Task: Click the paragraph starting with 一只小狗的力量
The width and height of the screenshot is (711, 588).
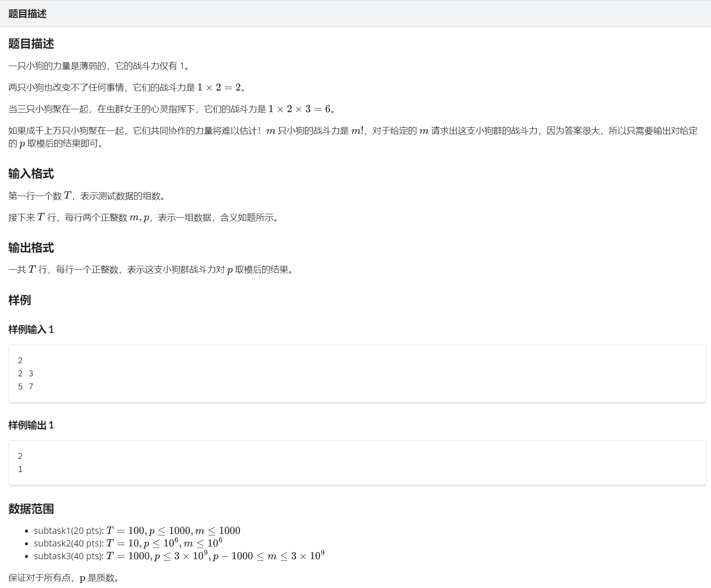Action: 99,66
